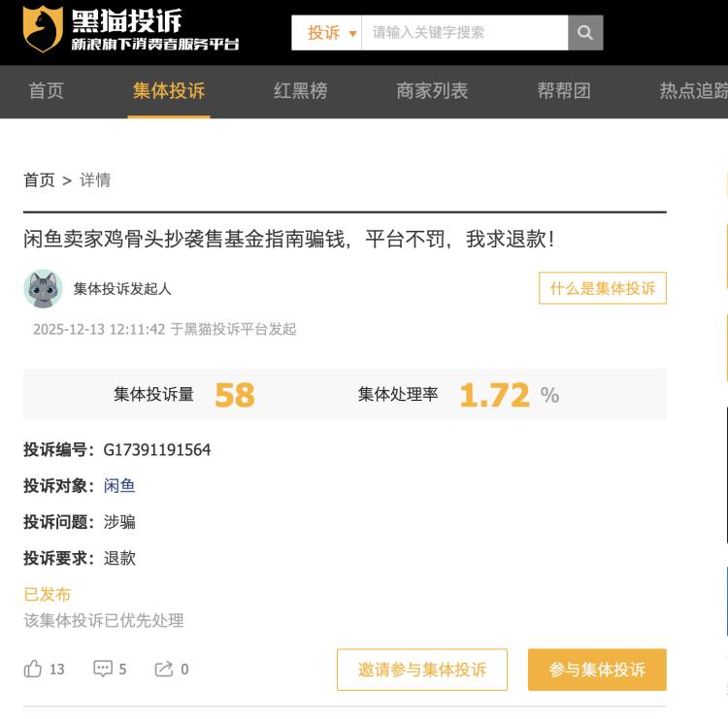Click the gray cat avatar of initiator
Screen dimensions: 728x719
pos(43,288)
